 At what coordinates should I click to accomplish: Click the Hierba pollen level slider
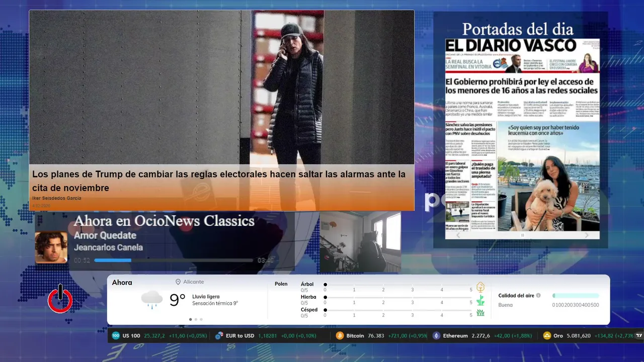tap(398, 297)
